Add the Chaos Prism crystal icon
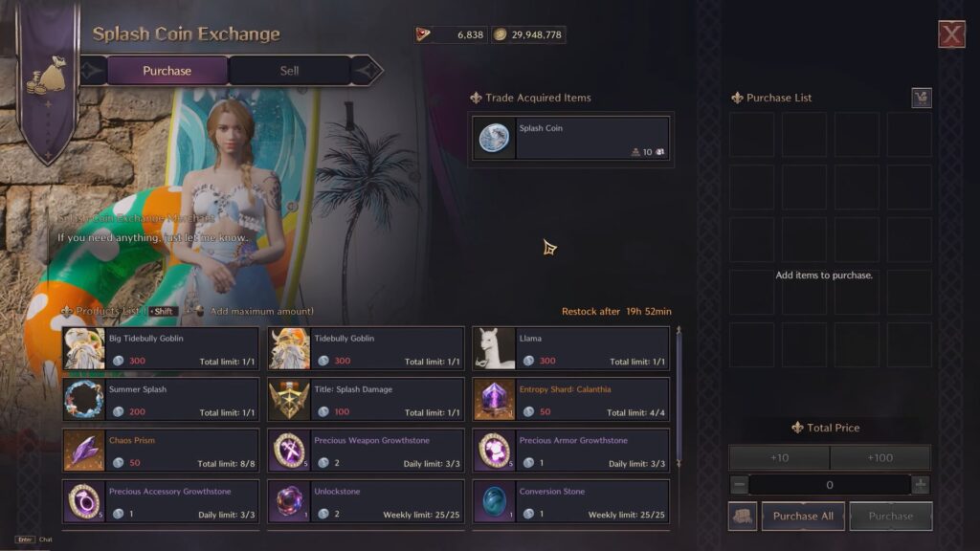Screen dimensions: 980x551 (84, 451)
